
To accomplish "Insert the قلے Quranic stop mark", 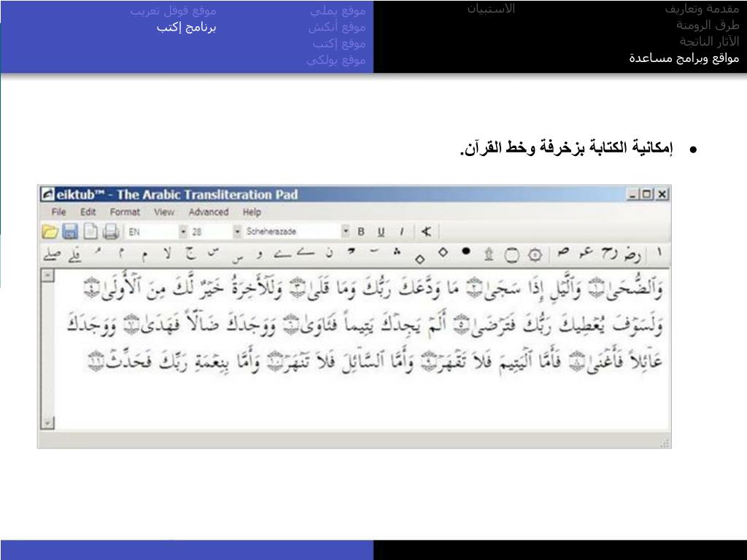I will point(74,254).
